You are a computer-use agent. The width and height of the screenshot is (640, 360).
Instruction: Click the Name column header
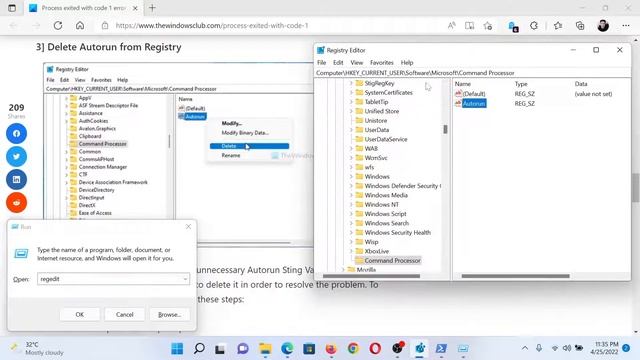click(x=463, y=84)
